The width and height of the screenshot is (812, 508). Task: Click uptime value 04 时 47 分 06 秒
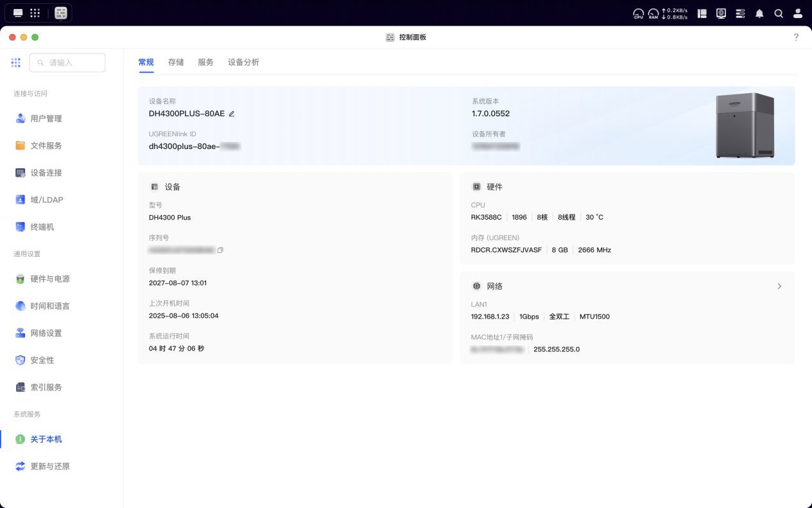coord(177,349)
